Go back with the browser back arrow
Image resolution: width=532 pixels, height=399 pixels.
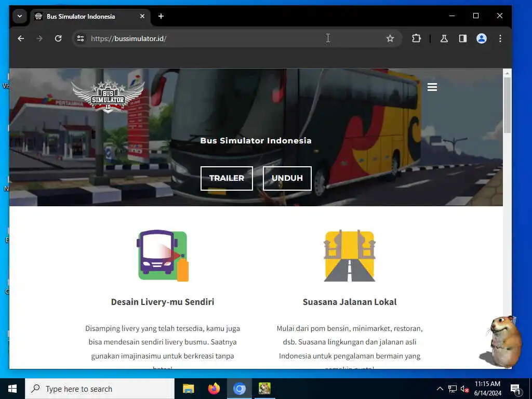(x=21, y=38)
